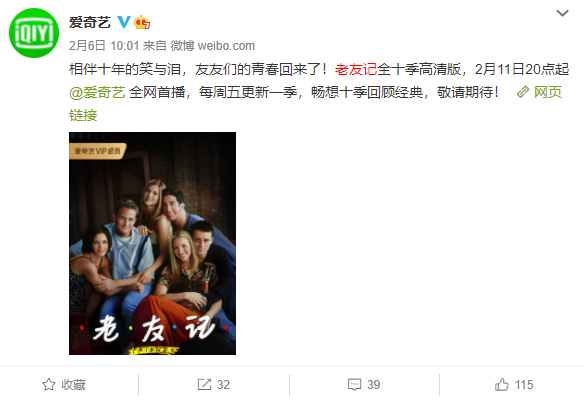Open the 爱奇艺 account name link

(x=90, y=22)
